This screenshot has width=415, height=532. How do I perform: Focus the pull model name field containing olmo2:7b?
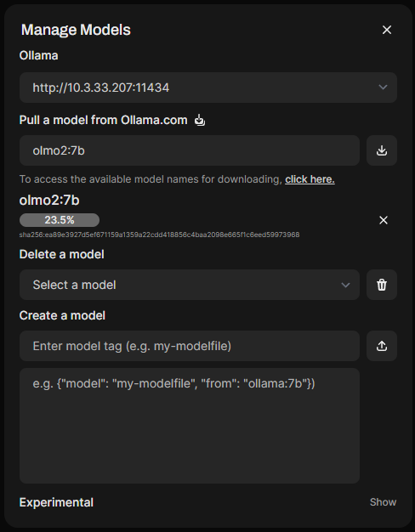pos(190,150)
